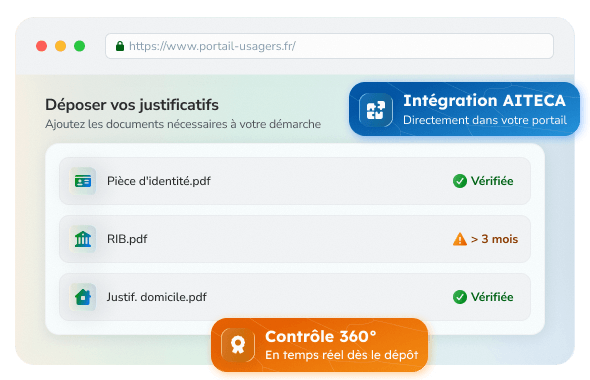Image resolution: width=590 pixels, height=380 pixels.
Task: Click the green check on Pièce d'identité row
Action: 459,181
